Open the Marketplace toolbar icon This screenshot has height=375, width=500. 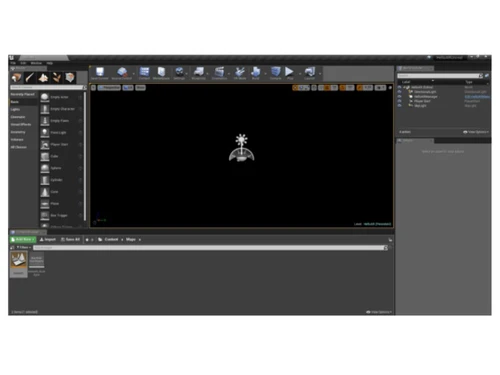click(161, 72)
